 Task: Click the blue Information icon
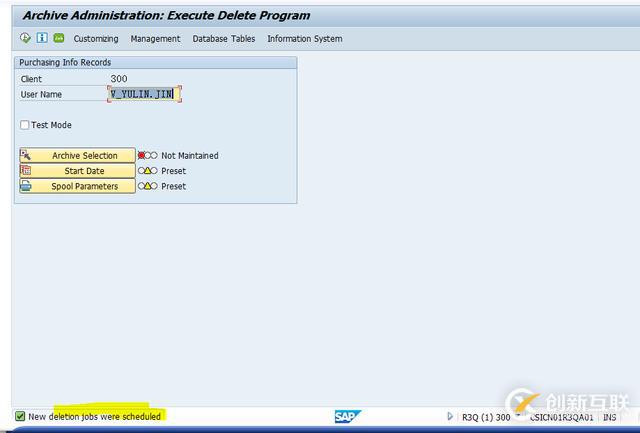[42, 38]
